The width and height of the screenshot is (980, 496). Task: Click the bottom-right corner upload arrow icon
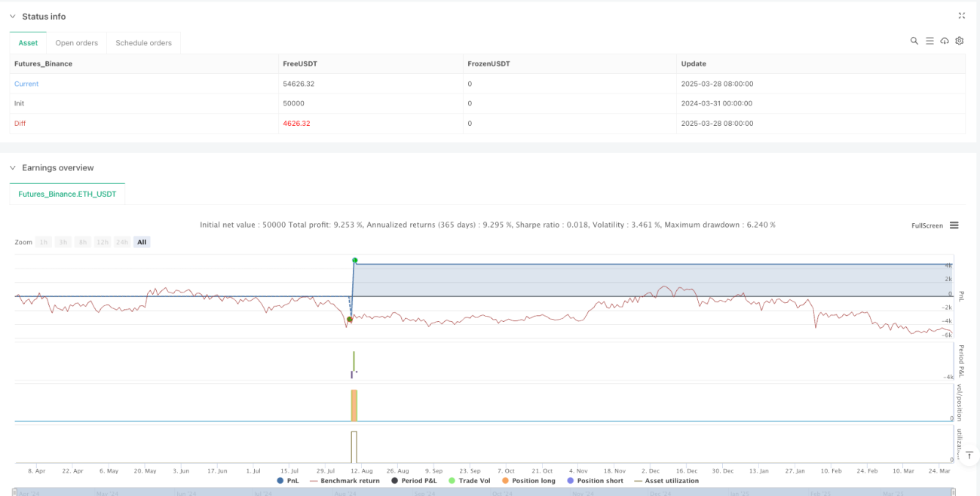pyautogui.click(x=970, y=455)
